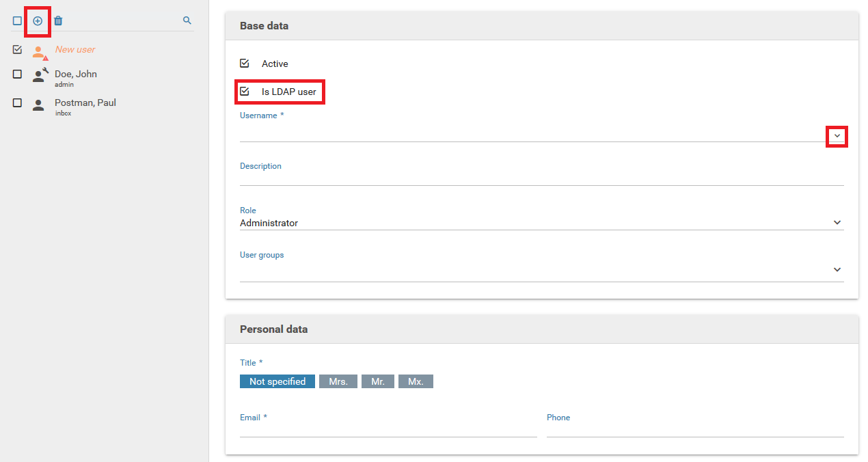This screenshot has height=462, width=868.
Task: Click the Paul Postman user avatar
Action: (39, 105)
